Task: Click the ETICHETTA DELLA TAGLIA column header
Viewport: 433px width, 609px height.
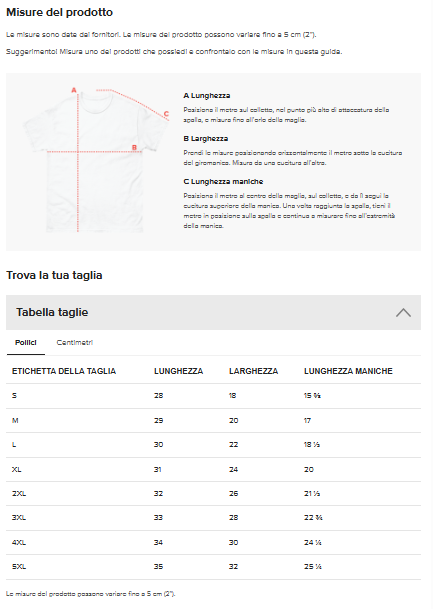Action: pos(64,371)
